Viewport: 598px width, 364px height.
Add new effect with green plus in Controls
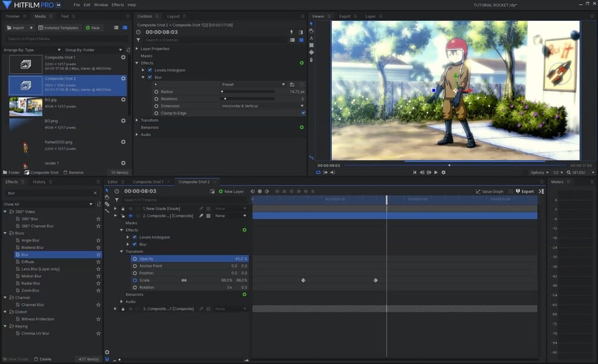(302, 63)
